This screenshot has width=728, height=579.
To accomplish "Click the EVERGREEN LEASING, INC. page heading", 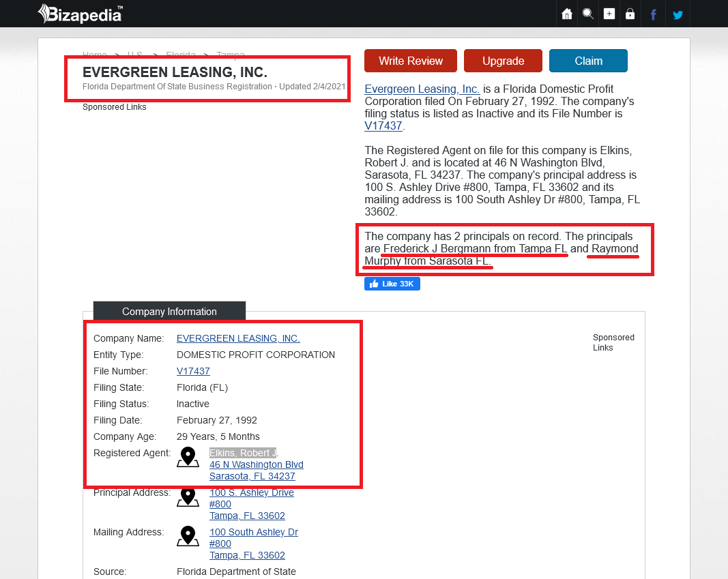I will pos(175,72).
